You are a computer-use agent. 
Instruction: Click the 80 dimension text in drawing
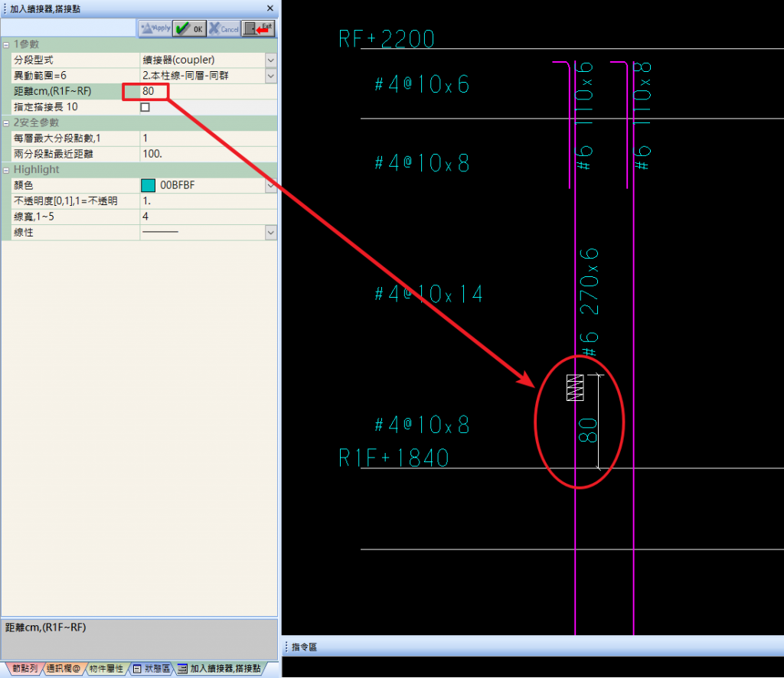tap(588, 431)
